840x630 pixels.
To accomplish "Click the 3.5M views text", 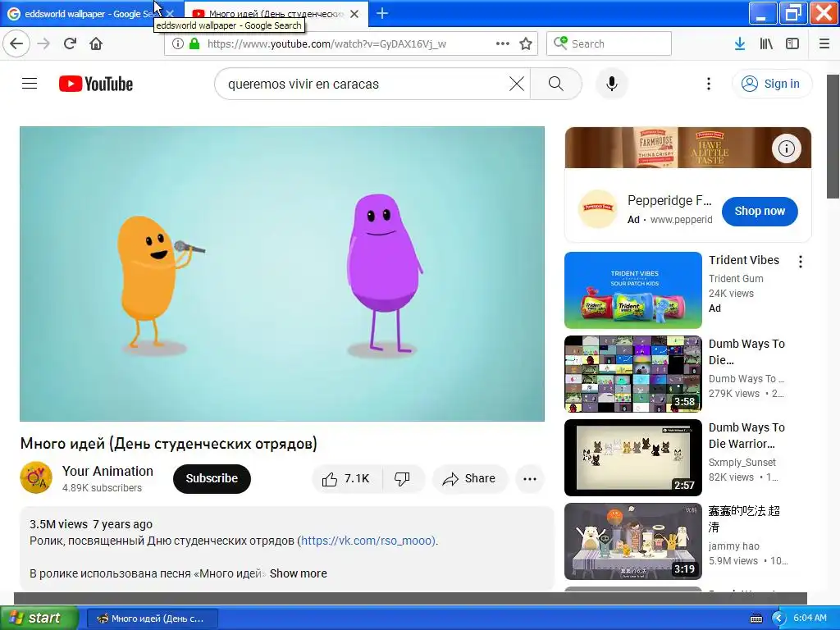I will (x=58, y=524).
